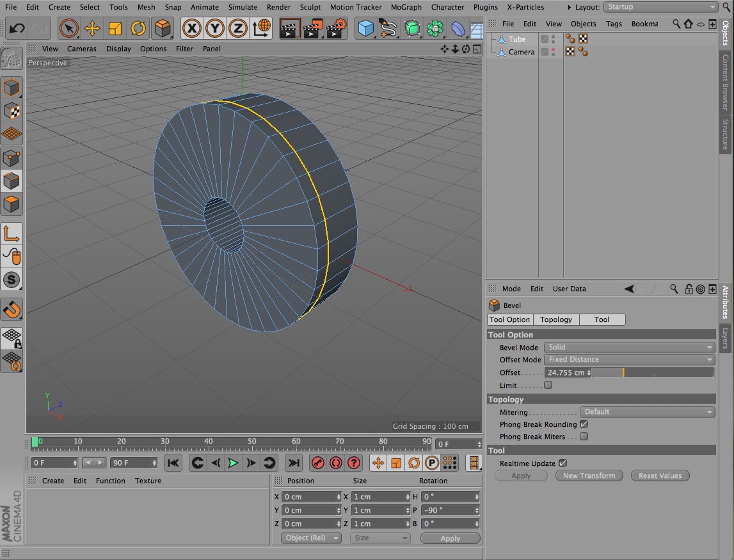Enable Snap magnet icon in left toolbar

(12, 310)
